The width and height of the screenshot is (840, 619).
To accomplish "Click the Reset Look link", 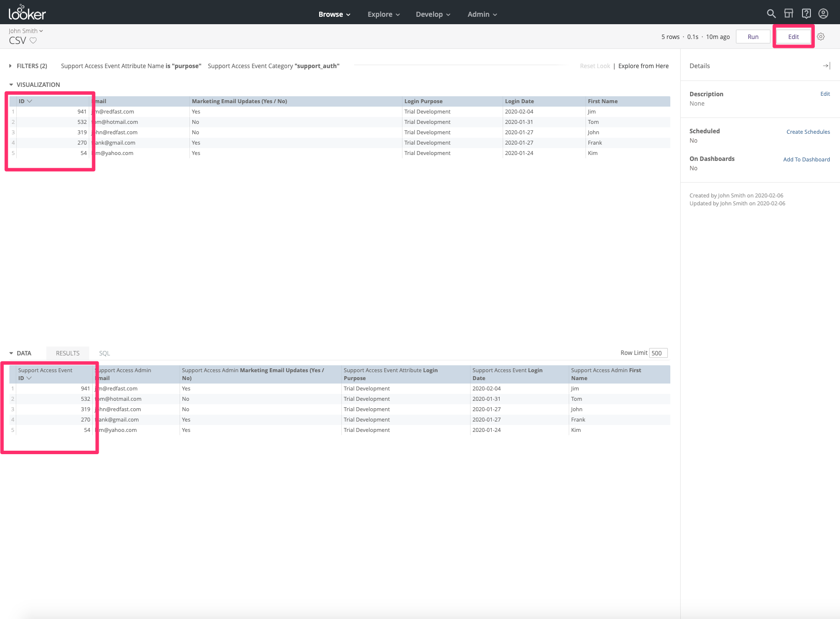I will point(595,66).
